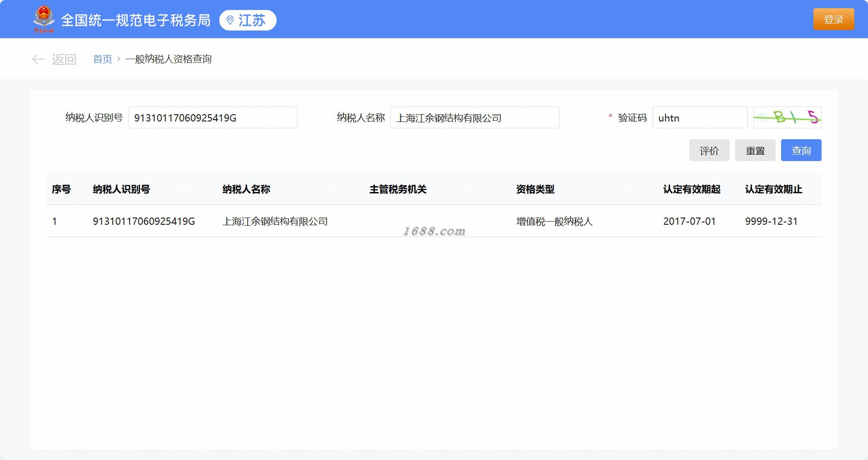Click the 序号 column header
The image size is (868, 460).
[x=61, y=189]
